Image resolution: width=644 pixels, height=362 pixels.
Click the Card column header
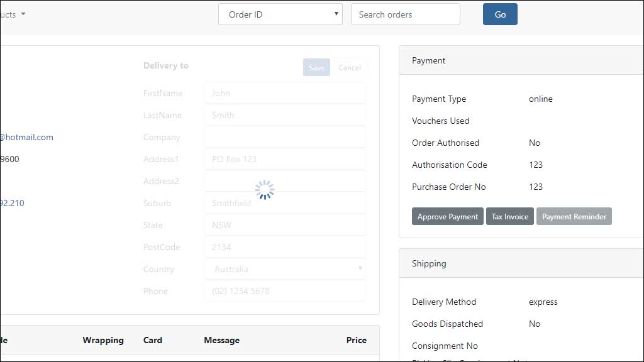[153, 340]
